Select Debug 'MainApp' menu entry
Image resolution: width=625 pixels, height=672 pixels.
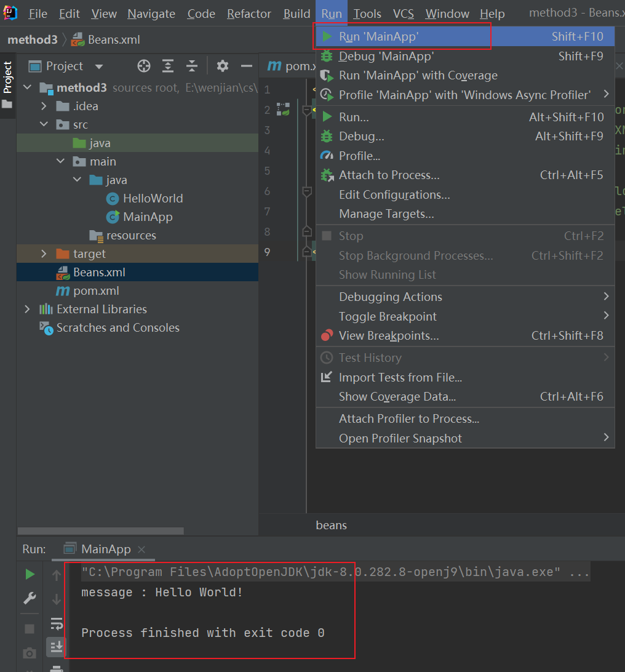(x=465, y=56)
